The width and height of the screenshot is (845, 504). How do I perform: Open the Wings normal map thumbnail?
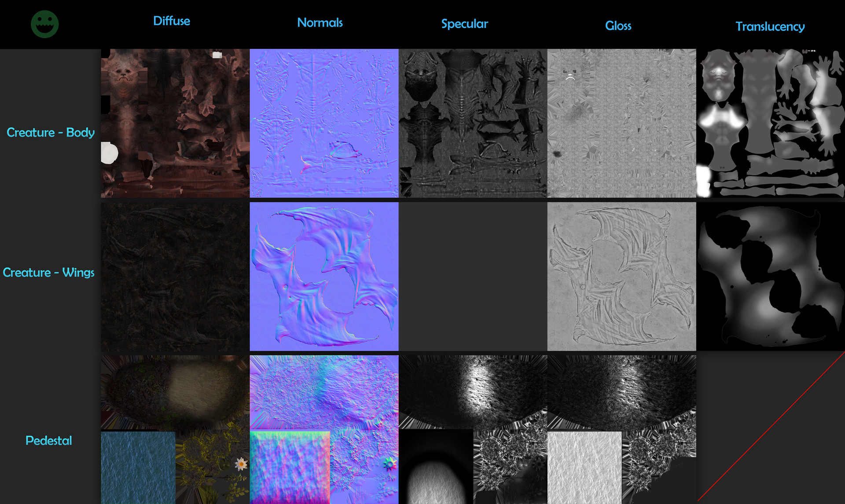click(x=324, y=276)
